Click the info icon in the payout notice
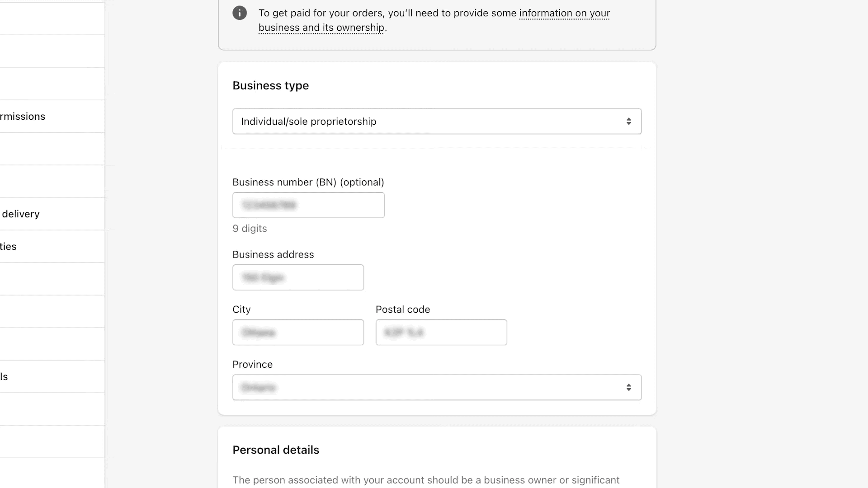 [240, 13]
